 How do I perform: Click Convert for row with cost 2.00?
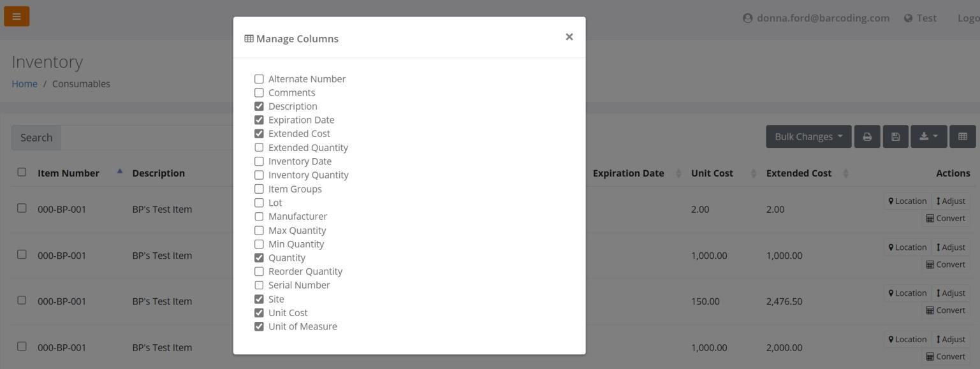[x=946, y=218]
